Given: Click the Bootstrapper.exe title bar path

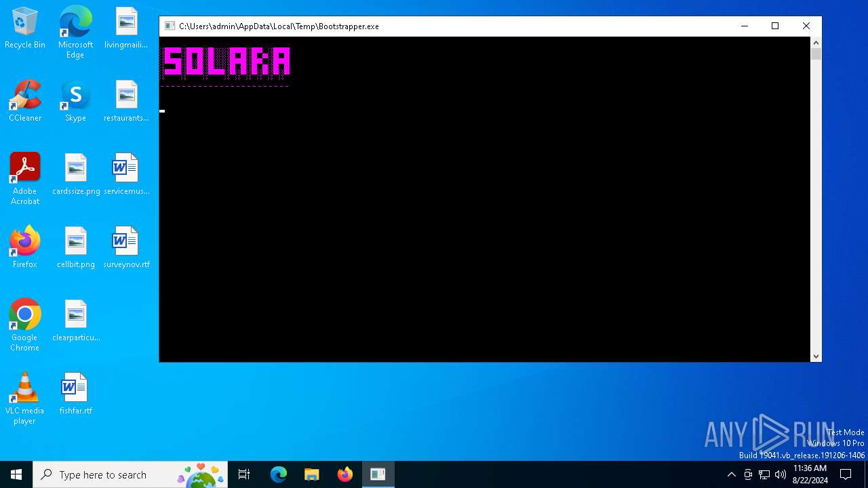Looking at the screenshot, I should click(x=279, y=26).
